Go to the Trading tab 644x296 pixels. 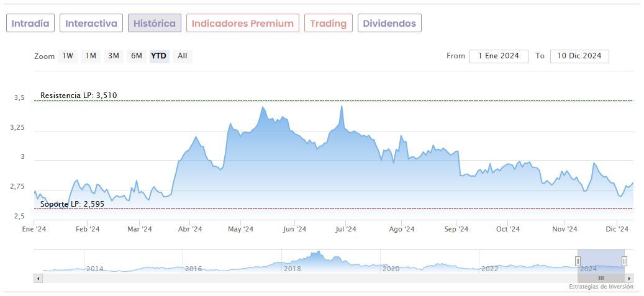point(328,24)
